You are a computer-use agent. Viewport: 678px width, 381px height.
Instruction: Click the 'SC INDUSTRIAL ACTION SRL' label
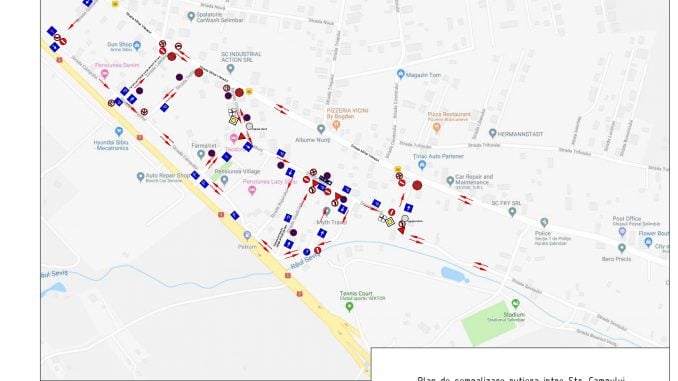tap(241, 57)
